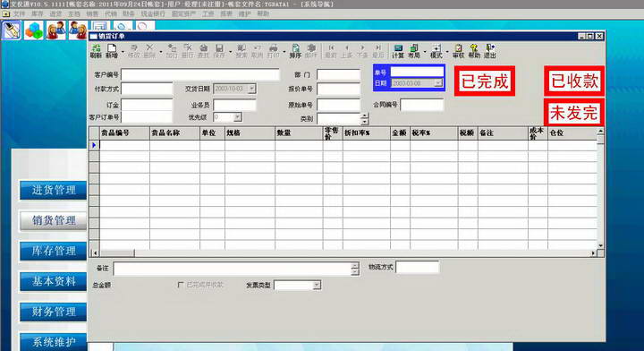This screenshot has width=644, height=351.
Task: Click the 基本资料 sidebar button
Action: click(x=54, y=281)
